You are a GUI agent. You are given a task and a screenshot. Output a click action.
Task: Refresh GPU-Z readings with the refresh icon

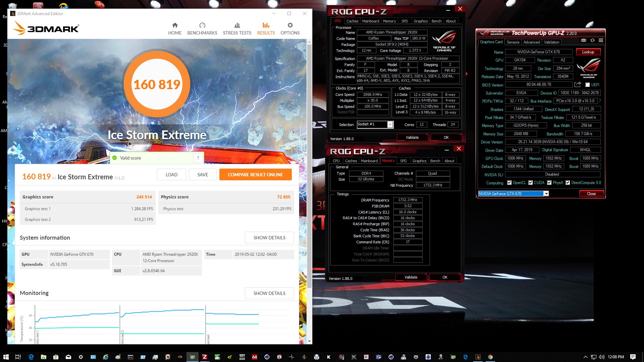[592, 40]
